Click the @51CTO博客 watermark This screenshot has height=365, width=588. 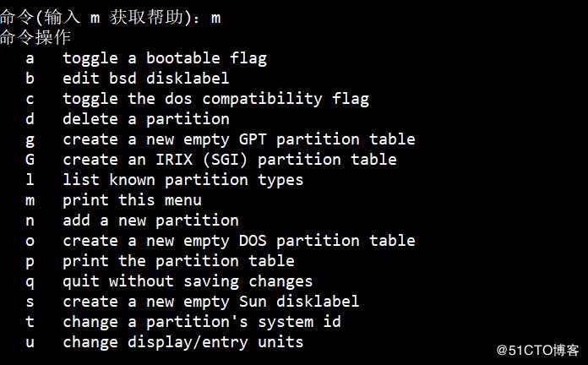pos(538,351)
